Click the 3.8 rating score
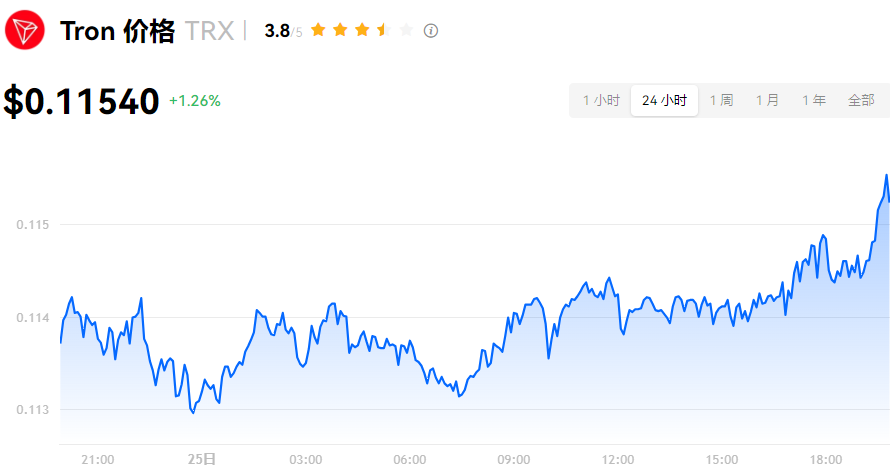The width and height of the screenshot is (890, 473). [276, 31]
